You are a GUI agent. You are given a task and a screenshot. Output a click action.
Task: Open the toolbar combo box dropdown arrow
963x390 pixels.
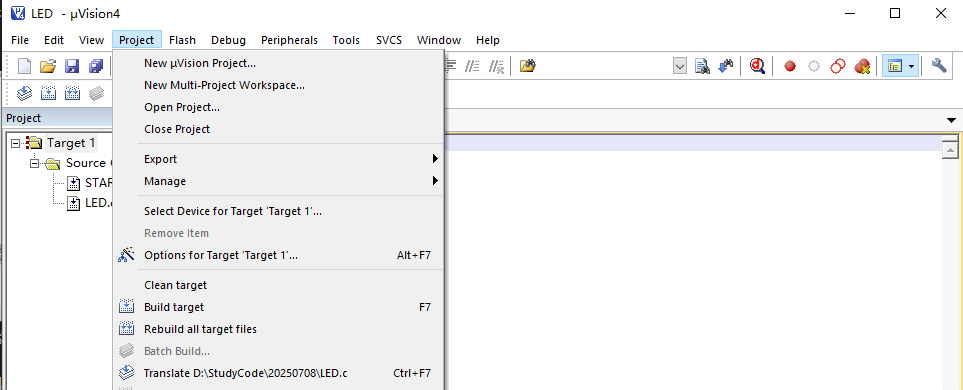(680, 66)
